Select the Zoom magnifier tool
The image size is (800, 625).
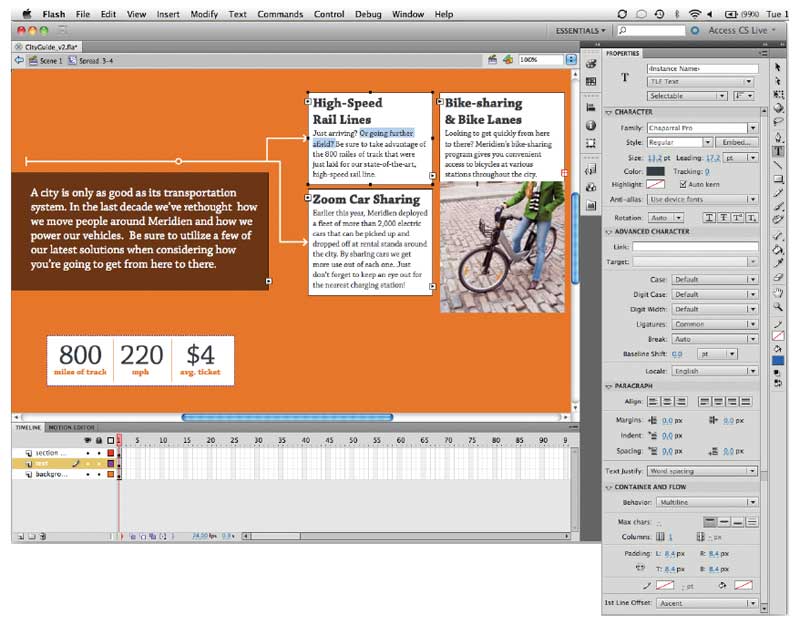[x=779, y=305]
